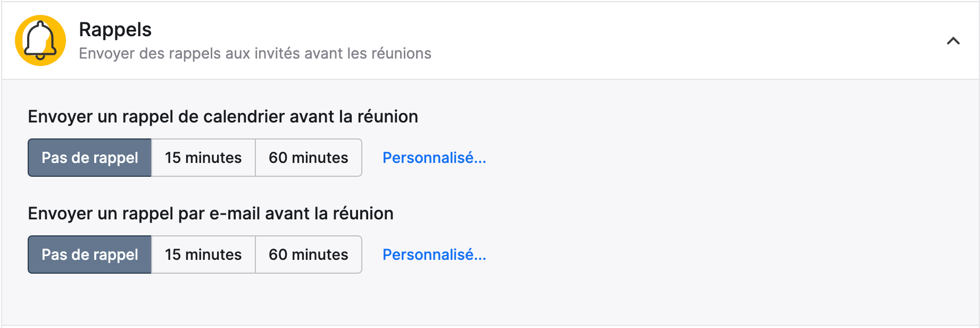The image size is (980, 328).
Task: Set e-mail reminder to 60 minutes
Action: tap(309, 255)
